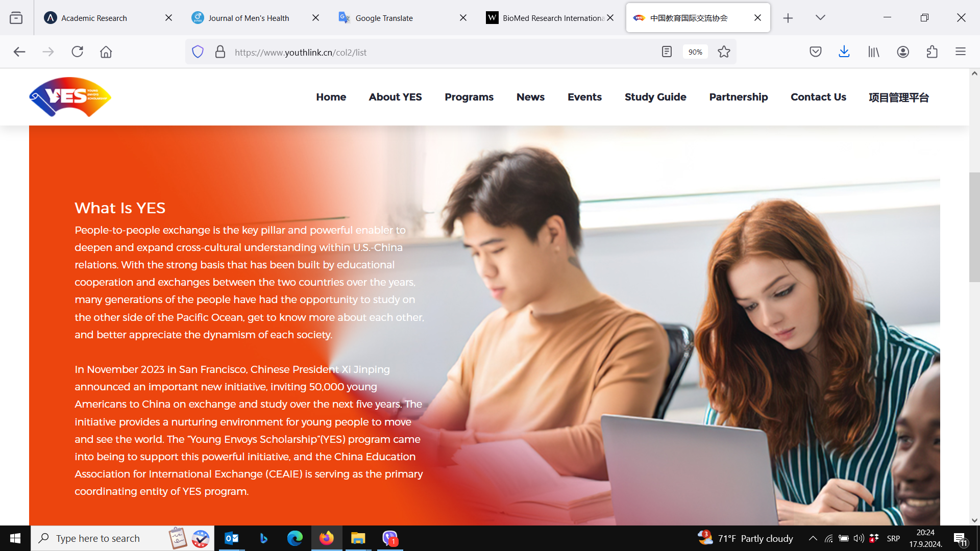Close the Journal of Men's Health tab
The width and height of the screenshot is (980, 551).
315,18
